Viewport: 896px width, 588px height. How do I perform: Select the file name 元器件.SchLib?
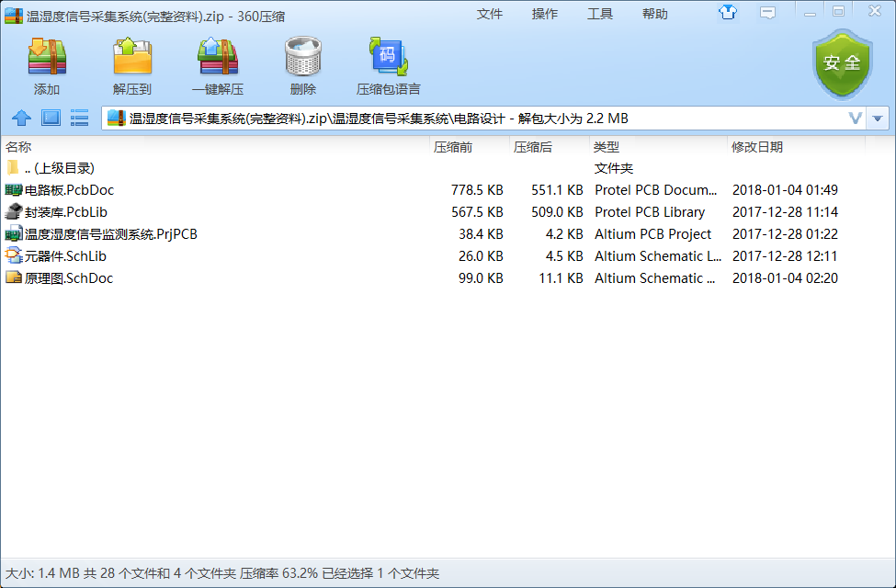point(65,256)
